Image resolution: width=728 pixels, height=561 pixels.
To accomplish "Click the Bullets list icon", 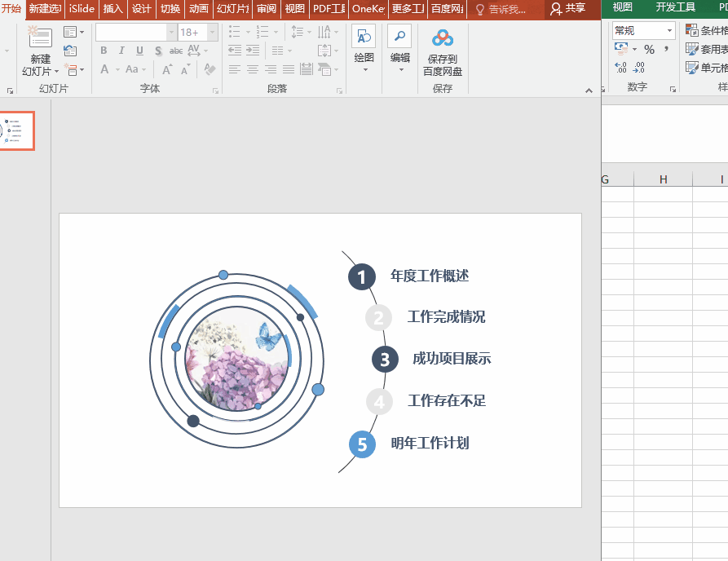I will point(235,32).
